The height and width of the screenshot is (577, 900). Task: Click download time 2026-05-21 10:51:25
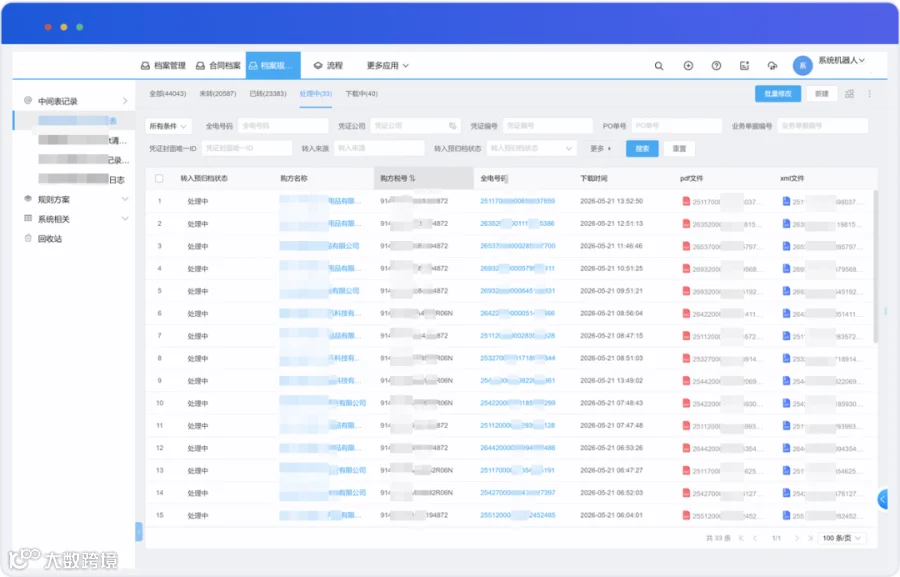pos(611,268)
